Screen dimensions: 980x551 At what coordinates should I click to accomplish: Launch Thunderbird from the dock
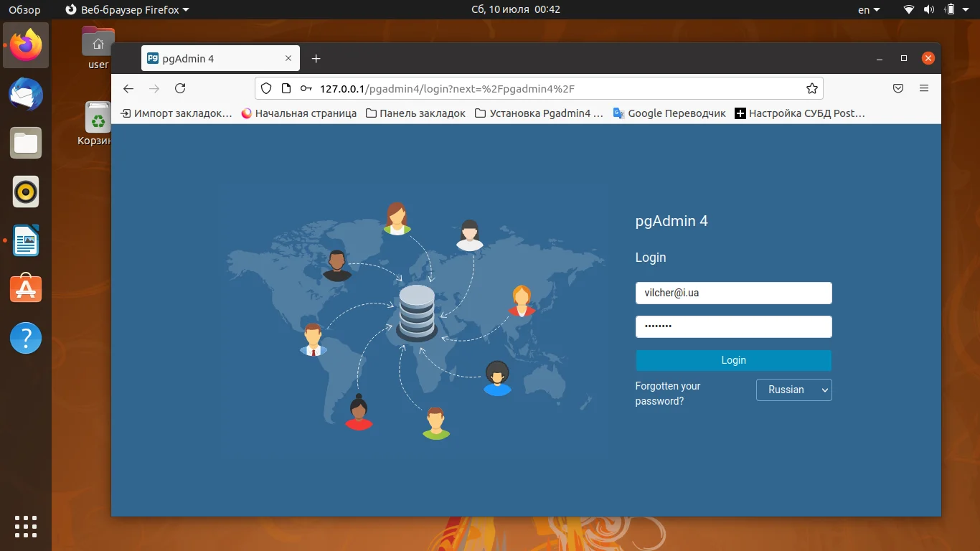26,94
